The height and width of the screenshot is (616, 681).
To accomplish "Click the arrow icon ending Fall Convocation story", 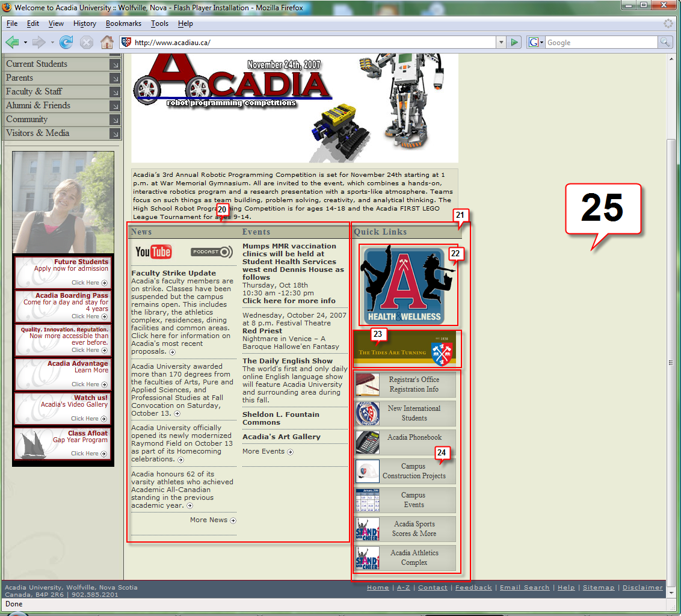I will coord(177,413).
